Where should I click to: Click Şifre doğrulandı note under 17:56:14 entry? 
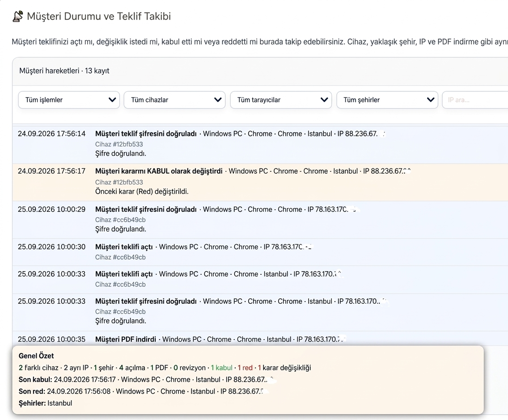click(121, 154)
